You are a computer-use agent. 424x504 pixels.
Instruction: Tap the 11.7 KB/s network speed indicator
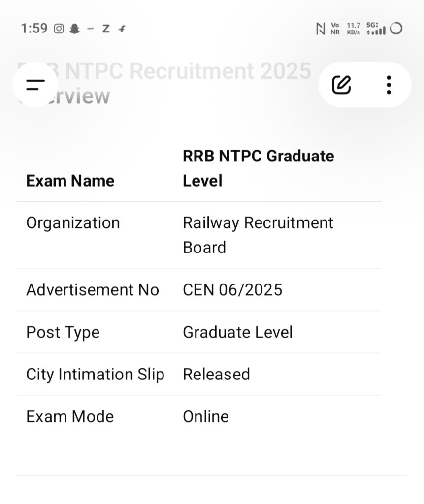[353, 29]
